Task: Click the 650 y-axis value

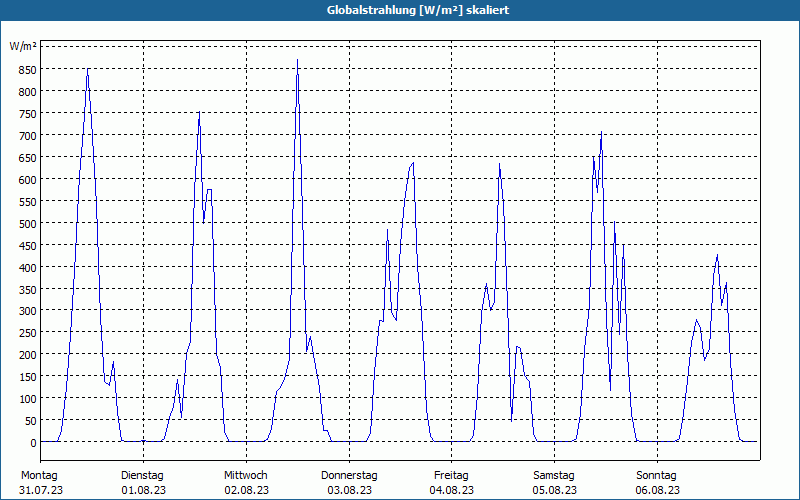Action: tap(27, 158)
